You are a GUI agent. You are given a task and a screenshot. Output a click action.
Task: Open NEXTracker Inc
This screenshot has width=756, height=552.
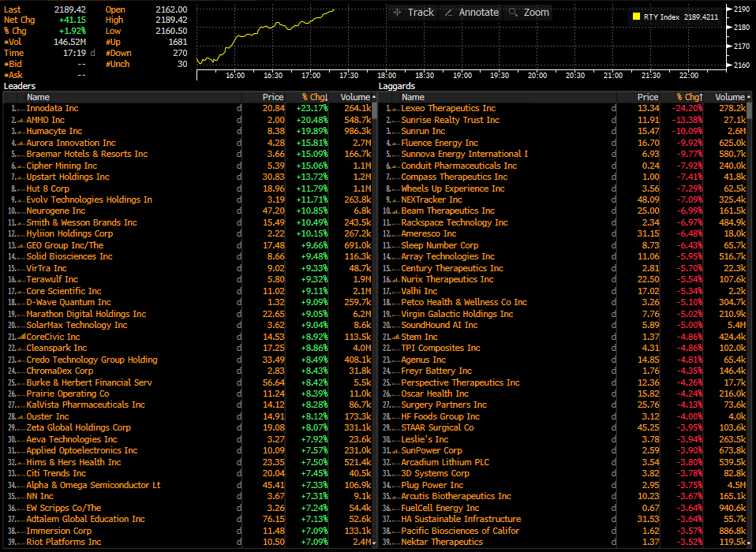pyautogui.click(x=432, y=200)
